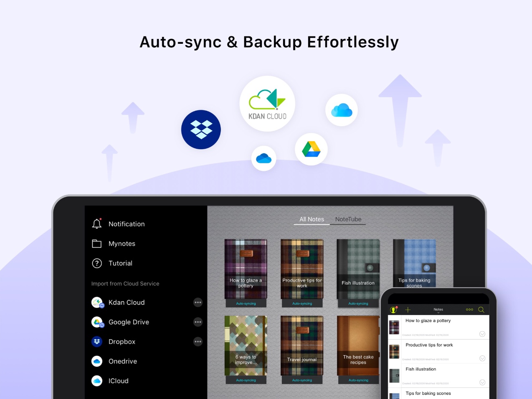532x399 pixels.
Task: Tap the search magnifier icon on phone
Action: click(481, 310)
